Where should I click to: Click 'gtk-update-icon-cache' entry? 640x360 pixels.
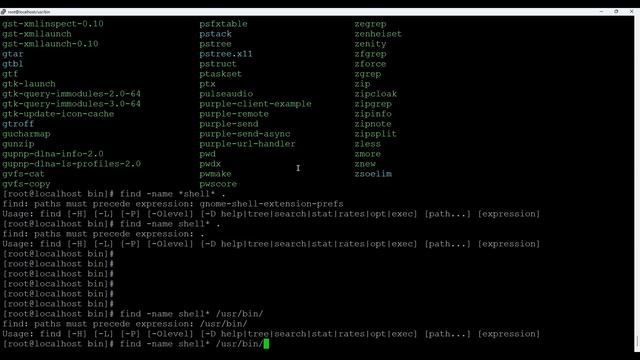(58, 114)
